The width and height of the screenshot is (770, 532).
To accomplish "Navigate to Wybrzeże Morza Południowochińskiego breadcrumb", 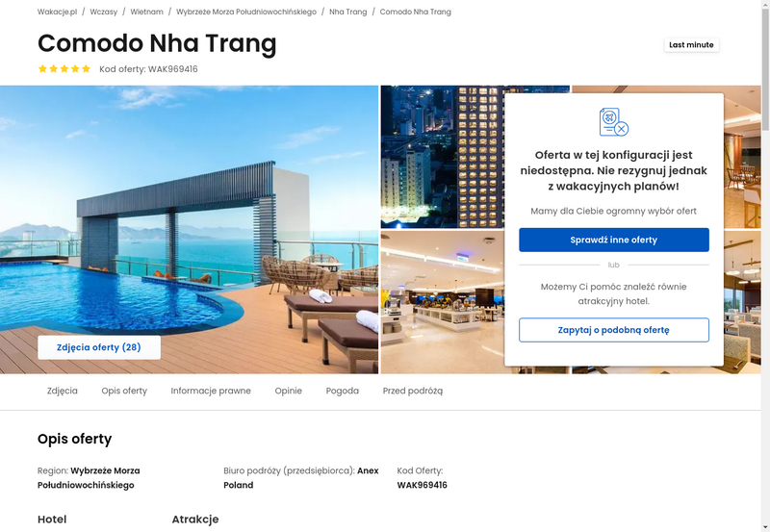I will 246,12.
